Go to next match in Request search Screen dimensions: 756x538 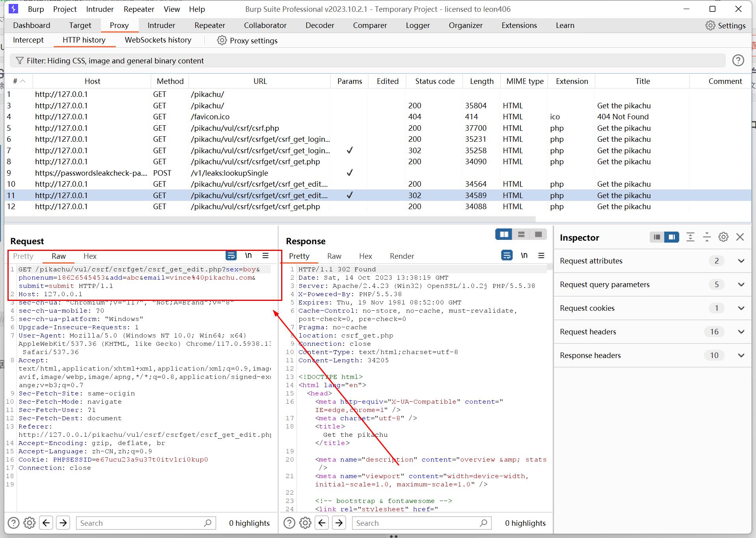click(x=63, y=523)
